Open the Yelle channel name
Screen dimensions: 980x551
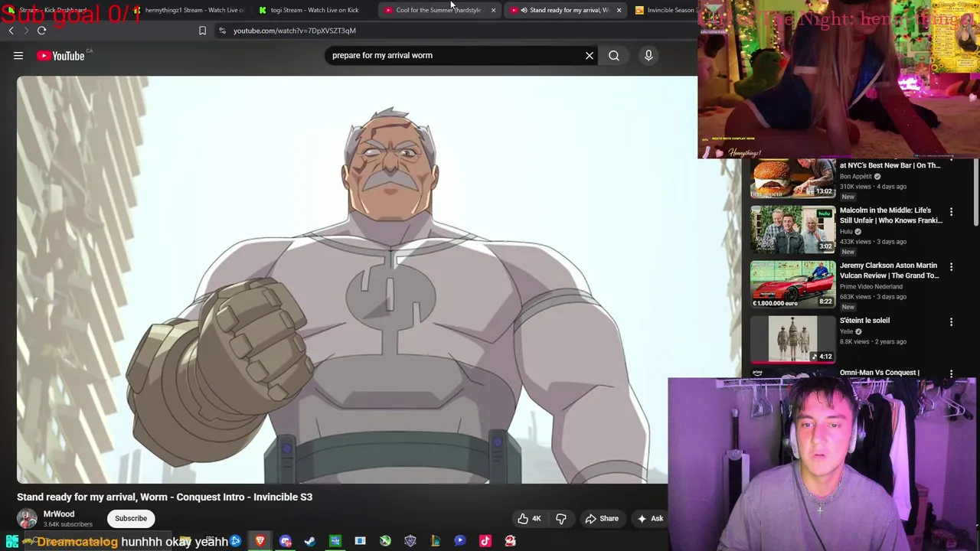(846, 331)
